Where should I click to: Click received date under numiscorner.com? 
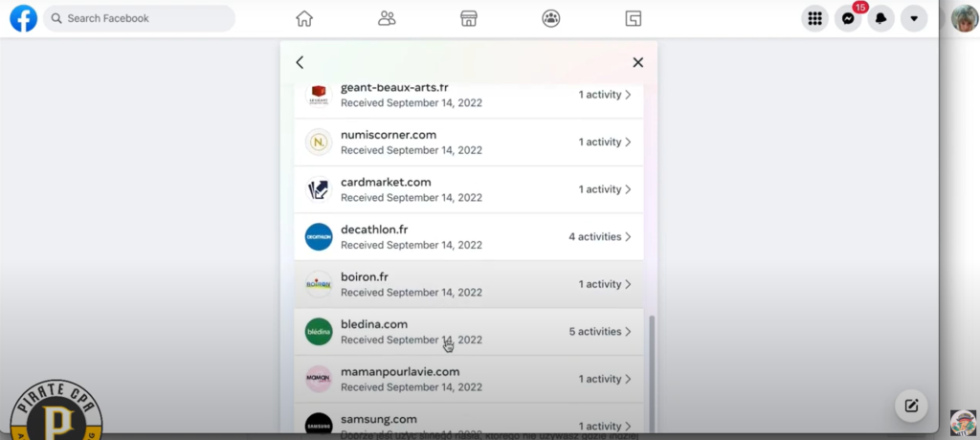tap(412, 150)
